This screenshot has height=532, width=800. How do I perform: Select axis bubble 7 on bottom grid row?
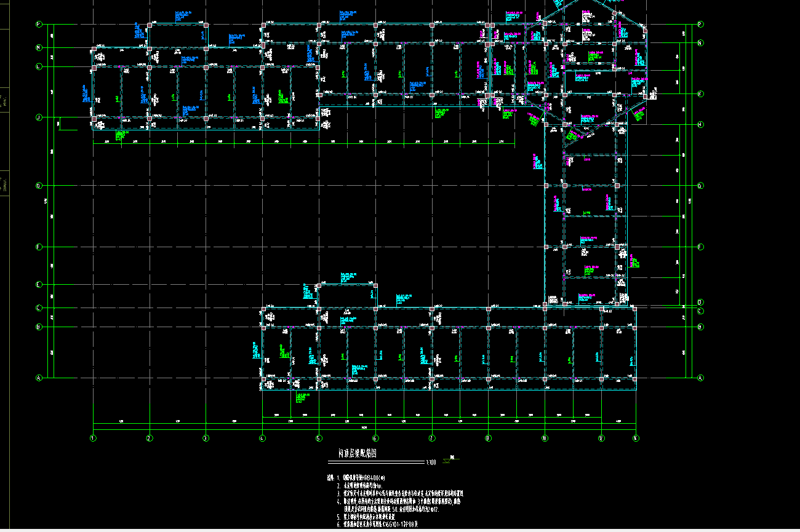(x=432, y=439)
